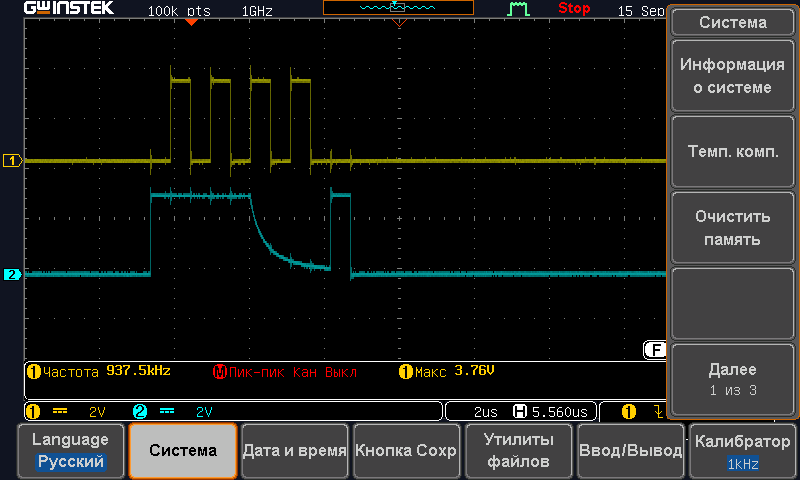Click the 5.560us horizontal position value
The image size is (800, 480).
click(560, 412)
